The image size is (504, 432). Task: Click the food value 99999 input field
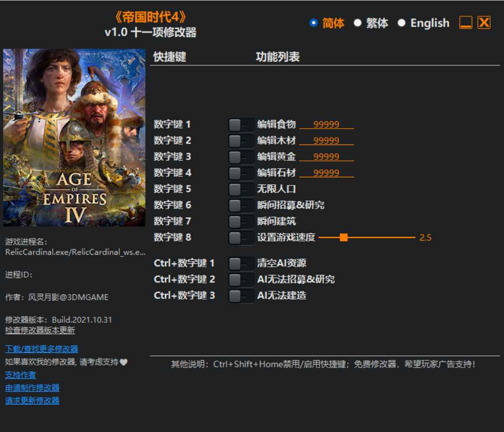point(326,125)
